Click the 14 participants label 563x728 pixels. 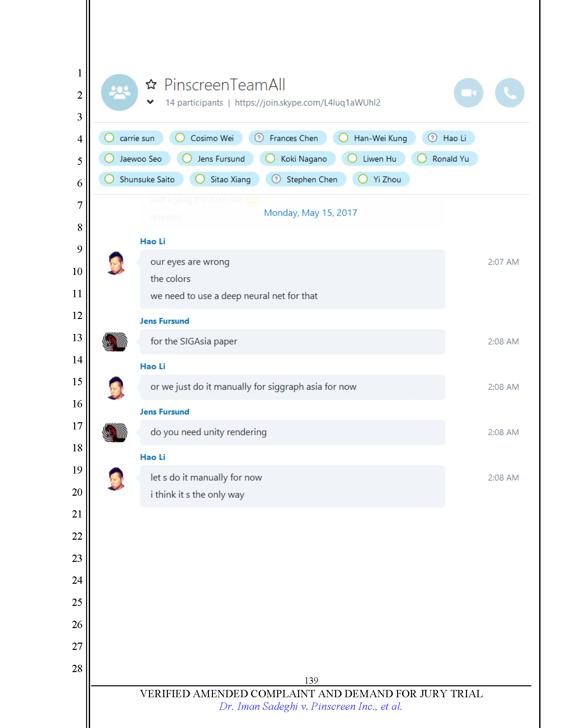194,103
